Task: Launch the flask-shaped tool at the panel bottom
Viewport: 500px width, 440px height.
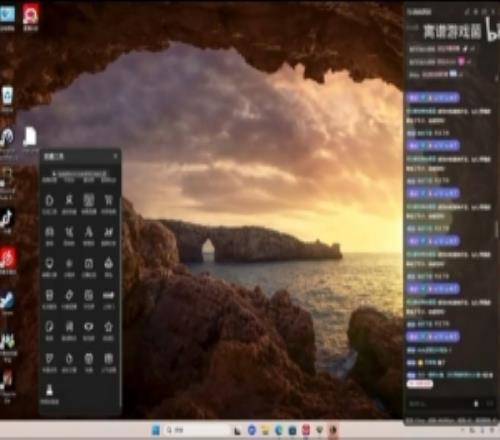Action: tap(50, 390)
